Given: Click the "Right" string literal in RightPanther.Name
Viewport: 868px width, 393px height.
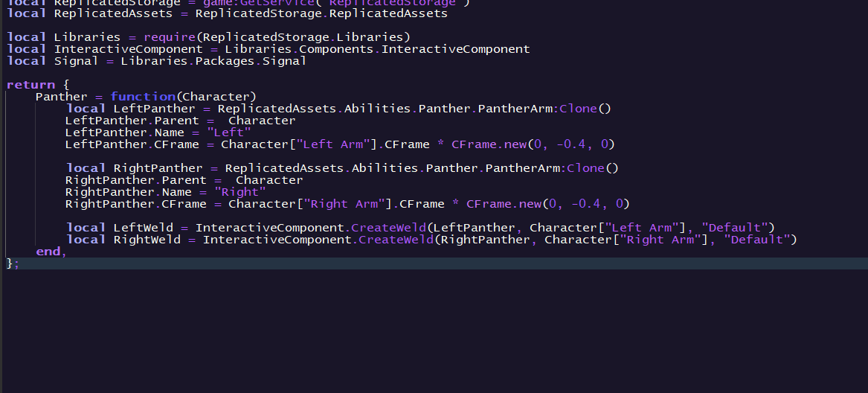Looking at the screenshot, I should point(239,192).
